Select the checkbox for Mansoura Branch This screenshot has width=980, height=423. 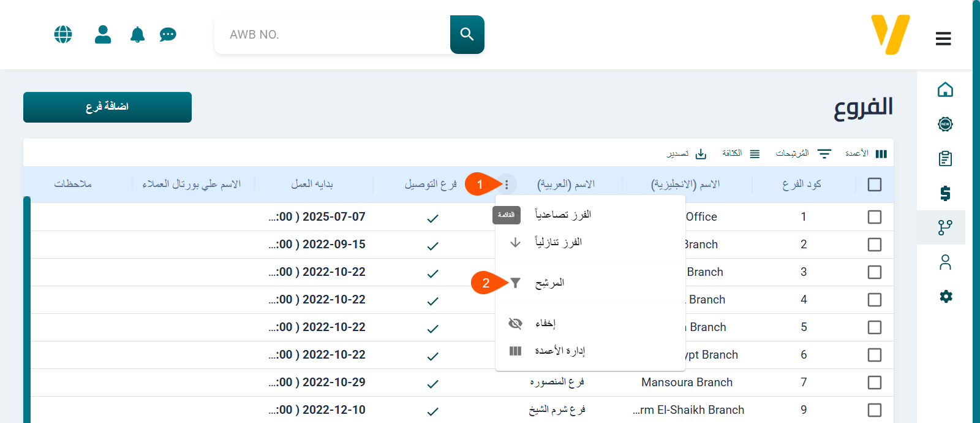pyautogui.click(x=875, y=383)
